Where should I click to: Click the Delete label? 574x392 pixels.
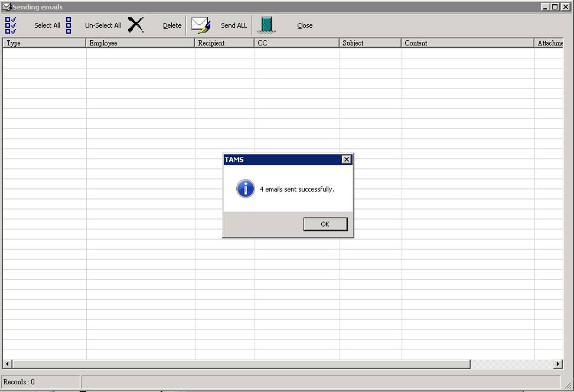coord(172,25)
